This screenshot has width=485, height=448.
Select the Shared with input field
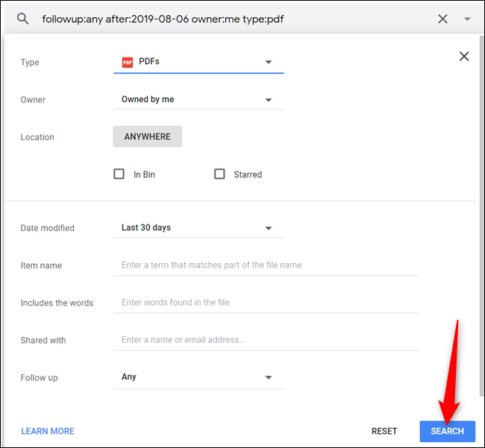266,340
